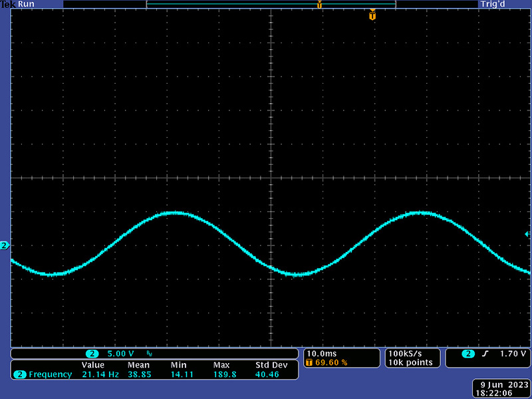
Task: Open the 5.00 V vertical scale readout
Action: (x=121, y=354)
